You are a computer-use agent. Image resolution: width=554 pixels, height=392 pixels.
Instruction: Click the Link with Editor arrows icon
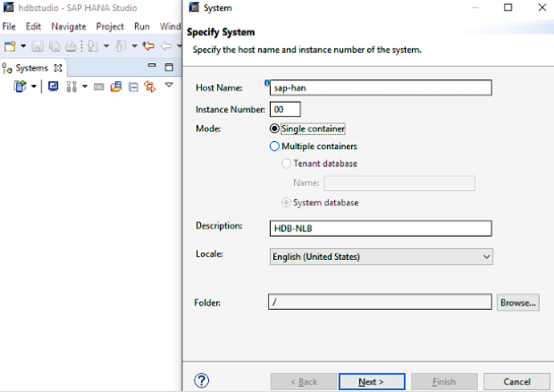coord(149,87)
